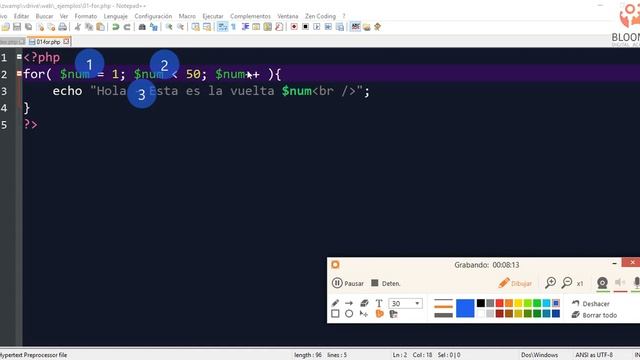
Task: Click the Zoom Out toolbar icon in Notepad++
Action: (180, 27)
